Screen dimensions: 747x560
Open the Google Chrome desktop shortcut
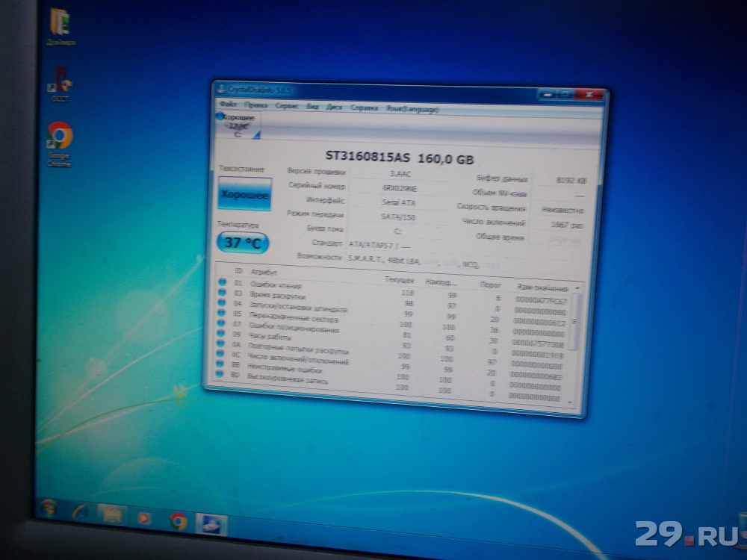60,137
